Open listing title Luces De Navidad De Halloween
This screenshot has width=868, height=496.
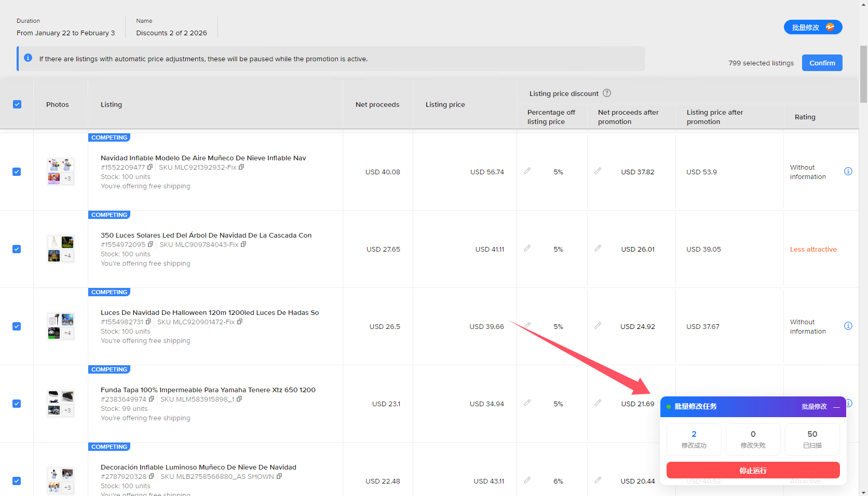point(210,313)
